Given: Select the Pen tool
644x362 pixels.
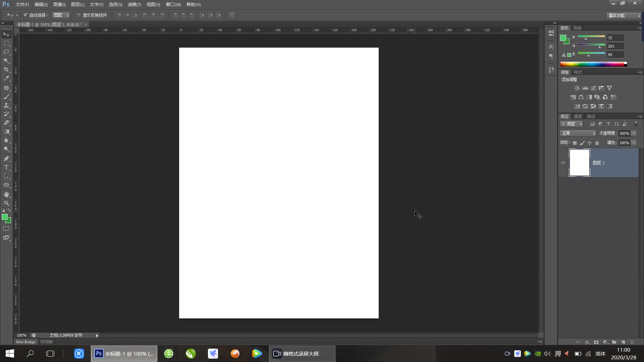Looking at the screenshot, I should (x=6, y=158).
